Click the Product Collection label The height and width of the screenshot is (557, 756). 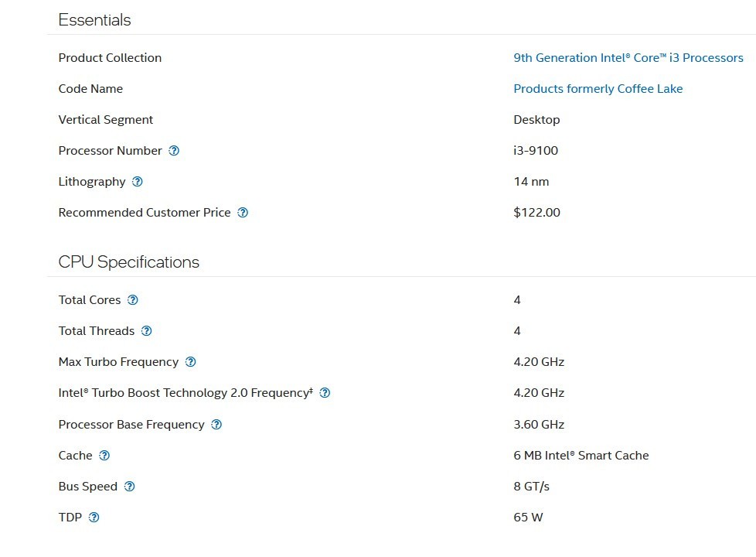110,58
